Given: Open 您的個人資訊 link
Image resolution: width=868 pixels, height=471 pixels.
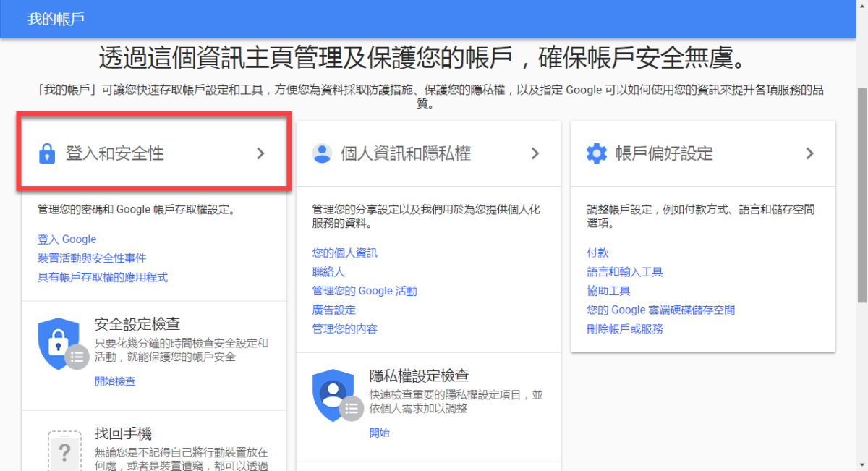Looking at the screenshot, I should pos(345,253).
